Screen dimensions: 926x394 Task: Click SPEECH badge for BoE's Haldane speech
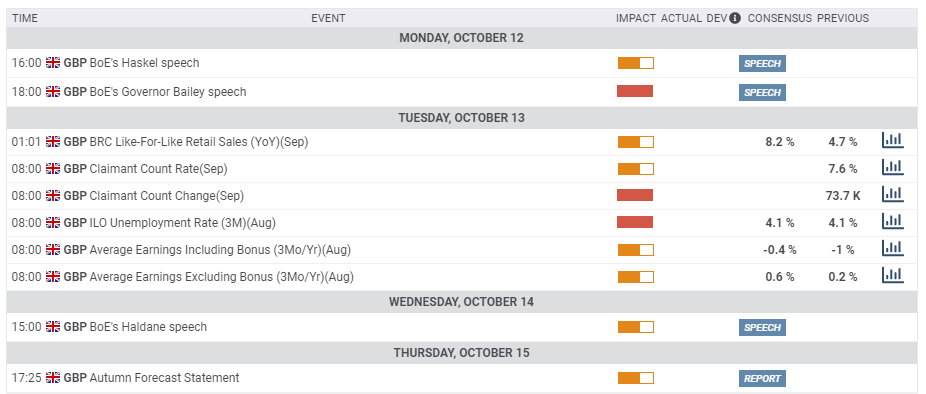coord(762,327)
